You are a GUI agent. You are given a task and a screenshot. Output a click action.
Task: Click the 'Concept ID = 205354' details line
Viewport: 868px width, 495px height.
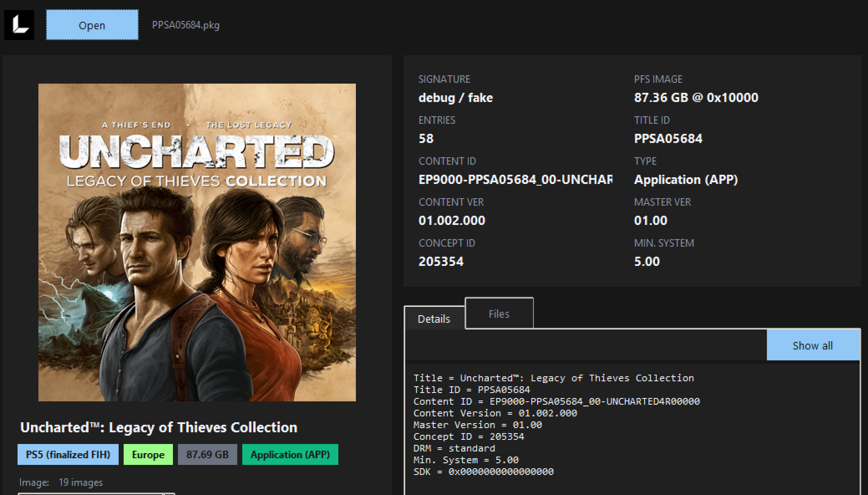tap(469, 436)
